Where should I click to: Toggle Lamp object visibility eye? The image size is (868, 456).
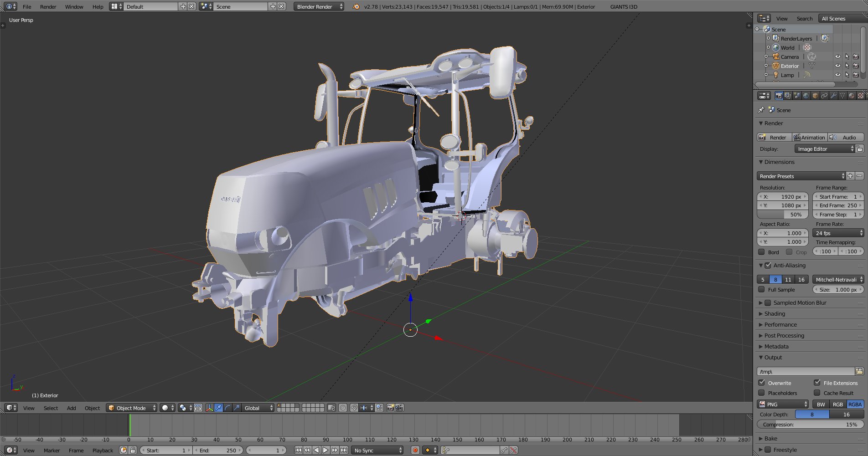tap(838, 75)
